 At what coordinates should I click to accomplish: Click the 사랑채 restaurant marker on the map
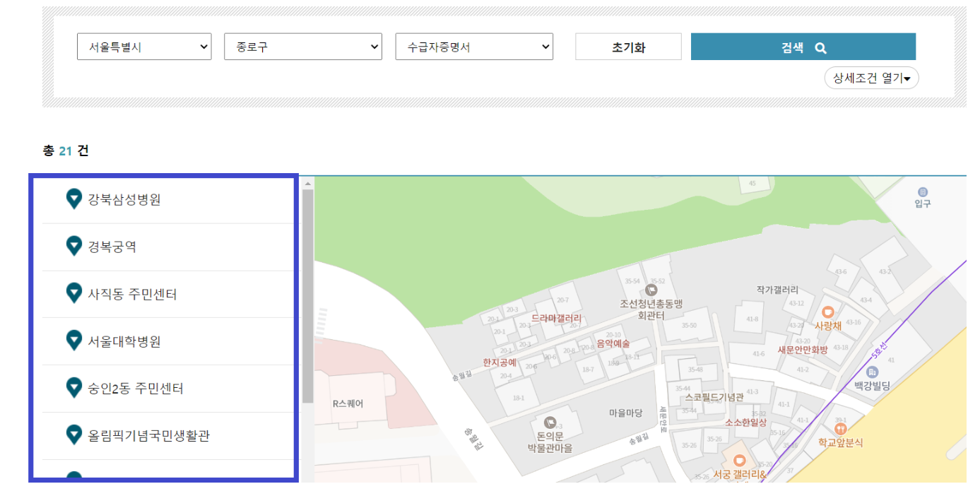(x=827, y=312)
